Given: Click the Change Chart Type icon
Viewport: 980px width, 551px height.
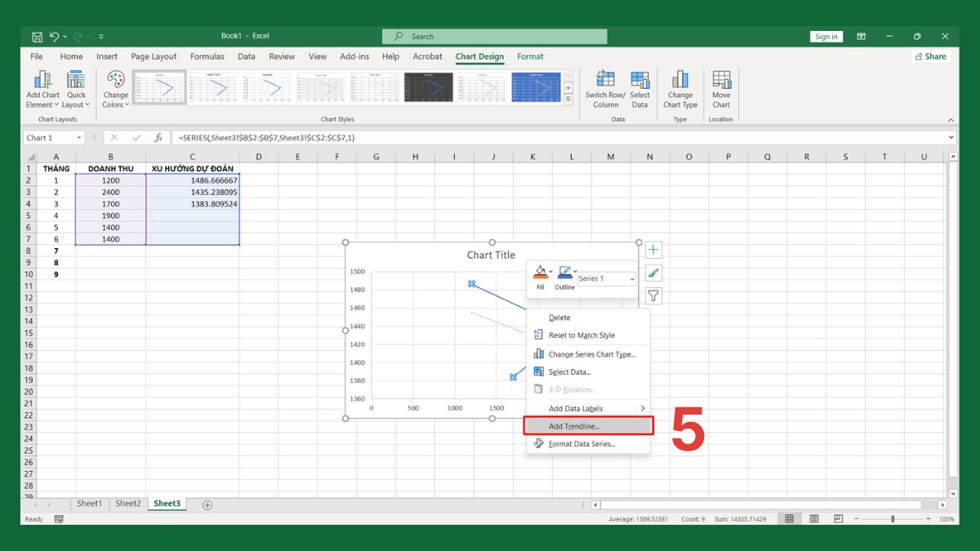Looking at the screenshot, I should click(x=680, y=80).
